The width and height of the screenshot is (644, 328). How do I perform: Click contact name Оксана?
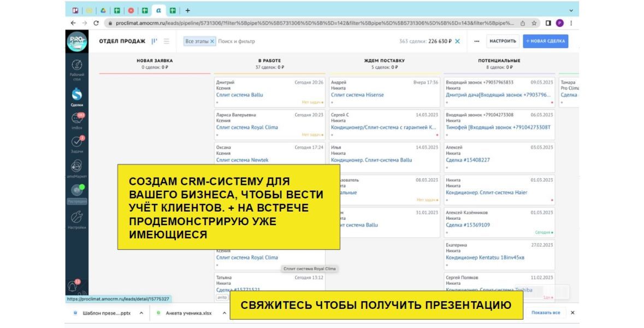pos(223,147)
